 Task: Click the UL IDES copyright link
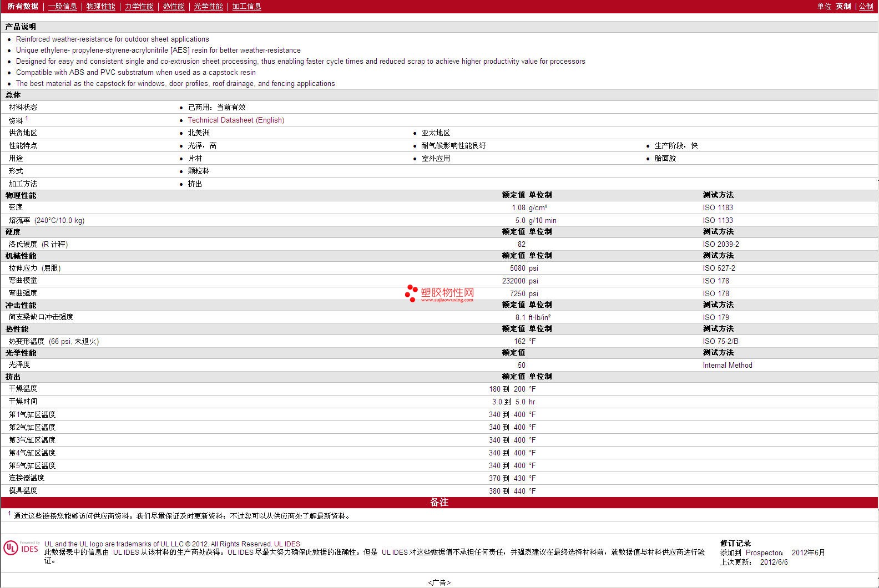[287, 544]
